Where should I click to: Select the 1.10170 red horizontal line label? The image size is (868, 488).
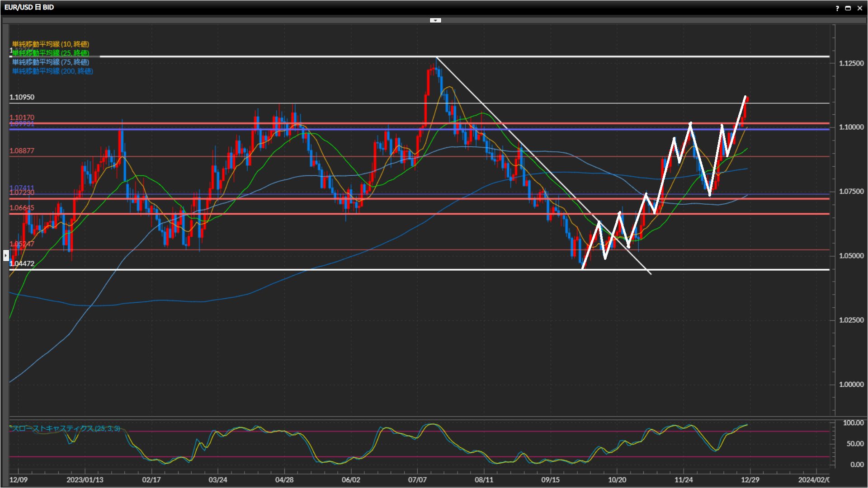pos(22,117)
